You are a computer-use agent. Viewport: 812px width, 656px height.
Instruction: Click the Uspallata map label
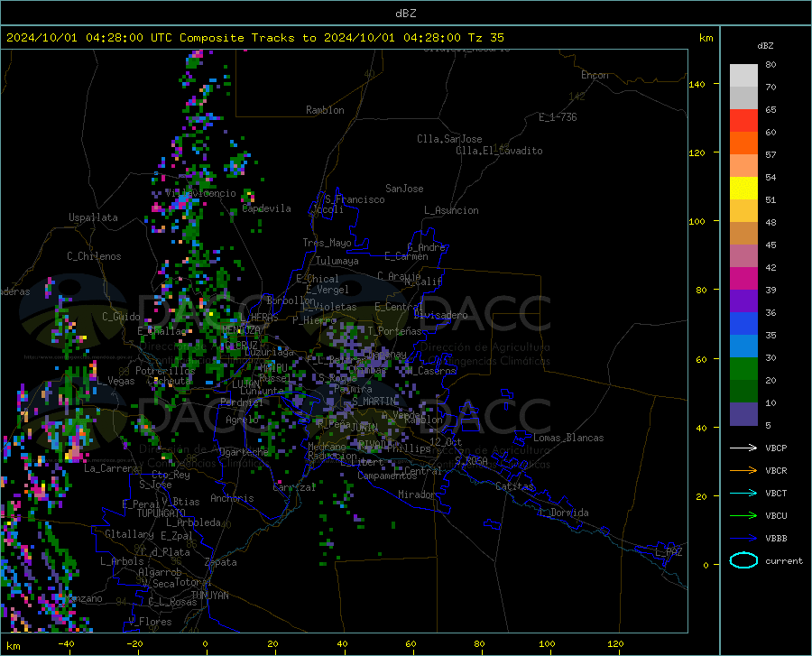93,217
